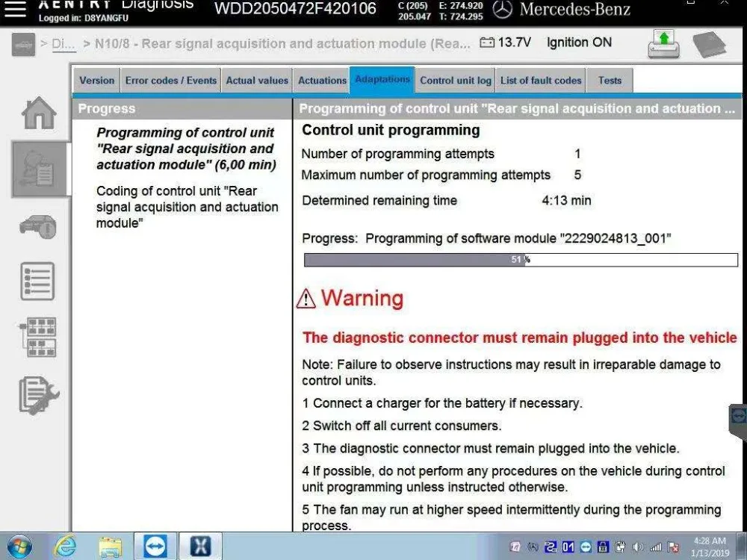Click 'Number of programming attempts' label

(398, 154)
